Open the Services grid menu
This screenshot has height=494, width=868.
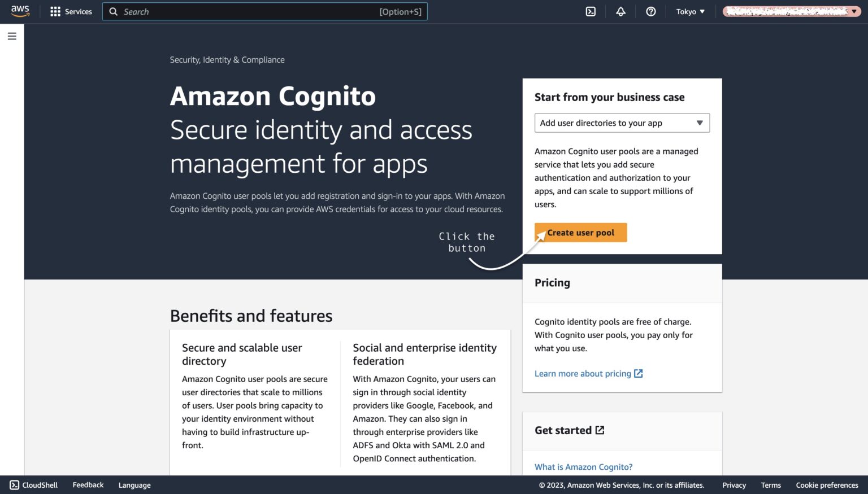[x=70, y=11]
